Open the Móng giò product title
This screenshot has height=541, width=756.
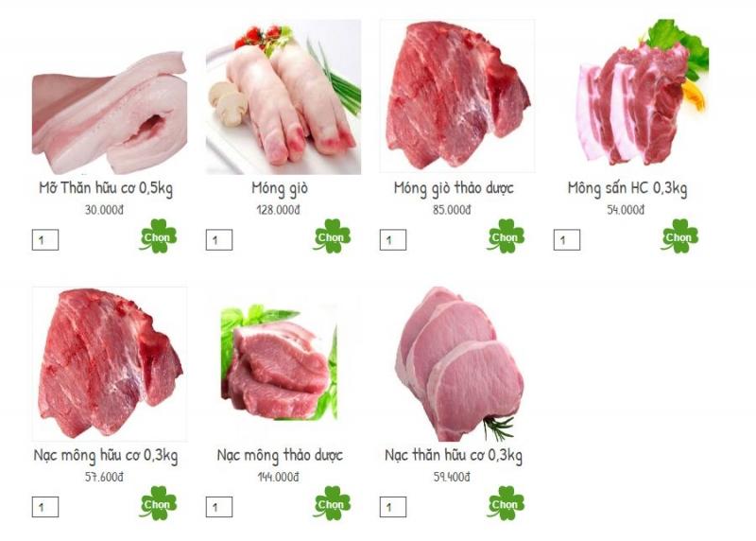(x=280, y=188)
